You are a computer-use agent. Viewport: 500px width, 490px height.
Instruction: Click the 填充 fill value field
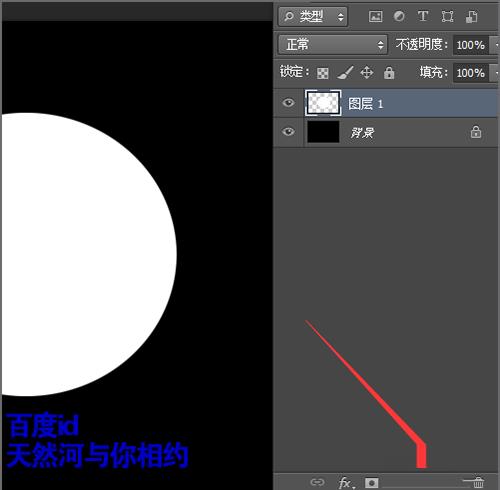click(x=471, y=73)
